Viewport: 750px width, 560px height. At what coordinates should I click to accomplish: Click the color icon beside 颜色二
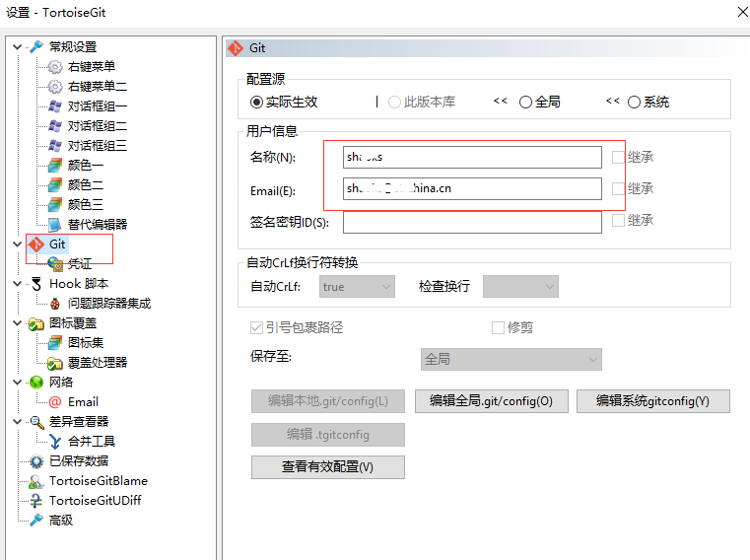(55, 184)
